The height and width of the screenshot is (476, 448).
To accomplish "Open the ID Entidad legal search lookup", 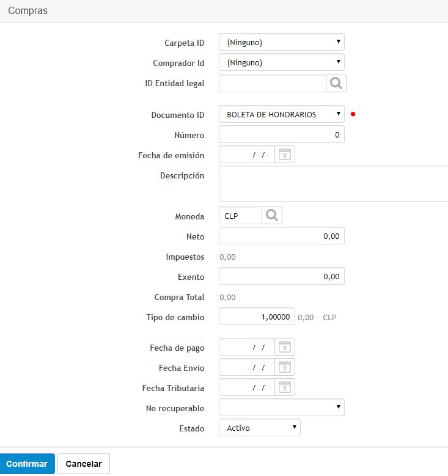I will 336,84.
